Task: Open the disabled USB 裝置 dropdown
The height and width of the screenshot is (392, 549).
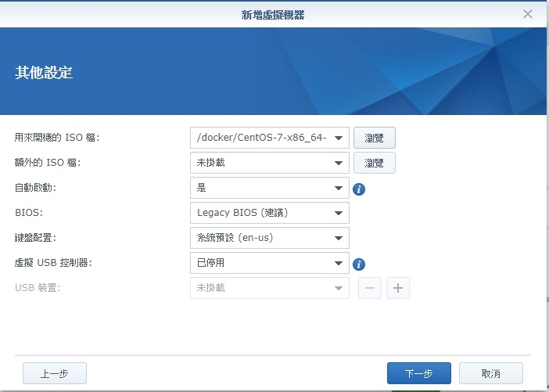Action: pyautogui.click(x=270, y=288)
